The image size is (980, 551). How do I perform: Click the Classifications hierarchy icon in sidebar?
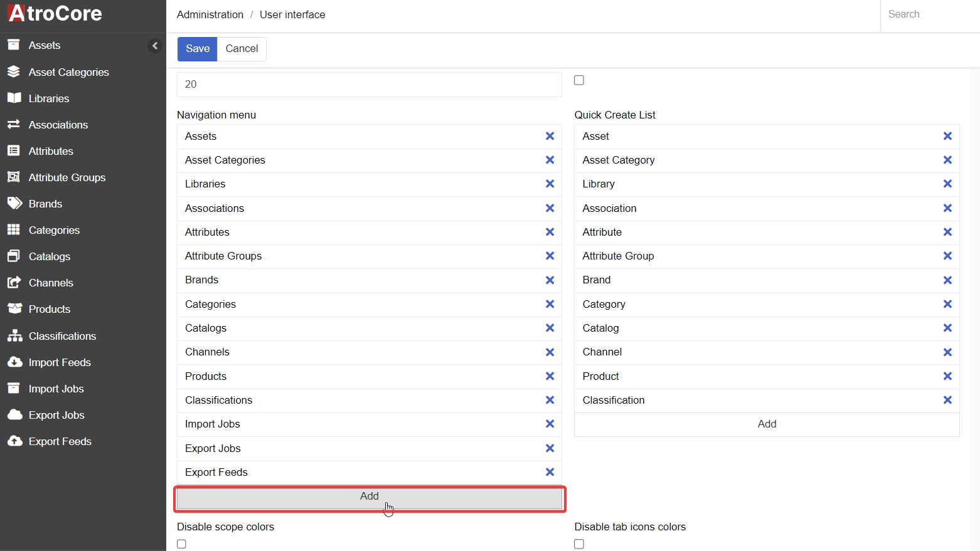[x=14, y=336]
